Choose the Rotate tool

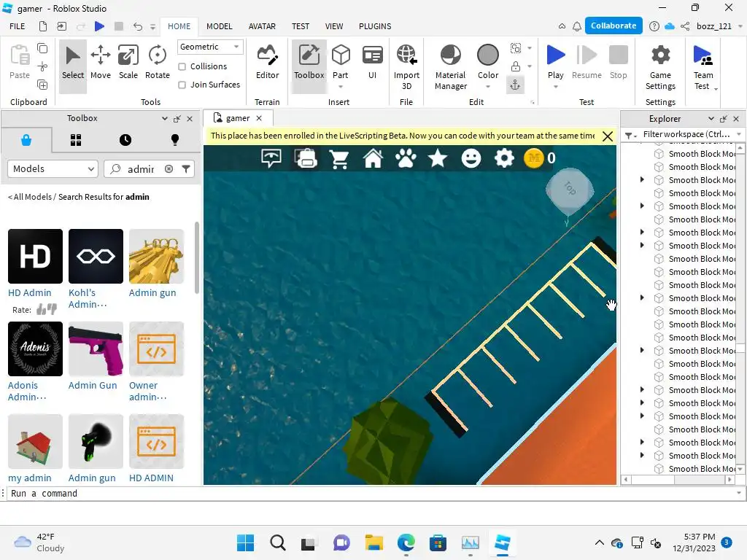coord(158,63)
